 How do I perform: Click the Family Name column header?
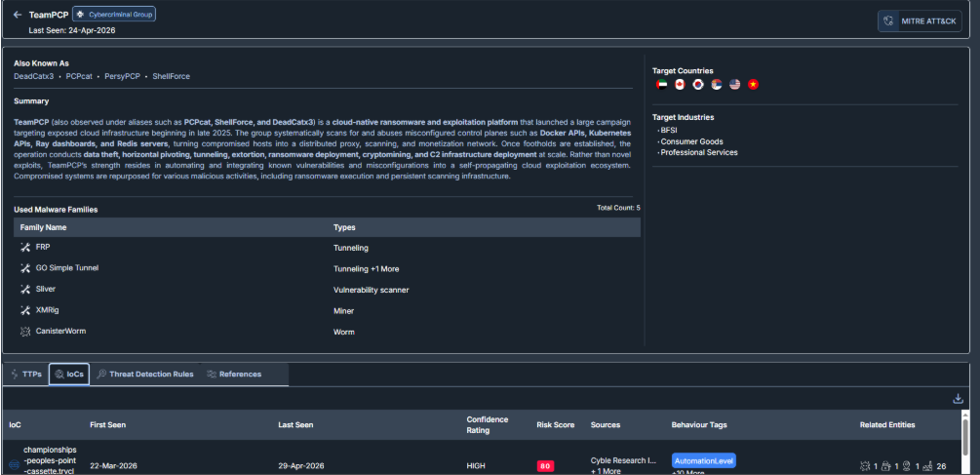(x=43, y=227)
